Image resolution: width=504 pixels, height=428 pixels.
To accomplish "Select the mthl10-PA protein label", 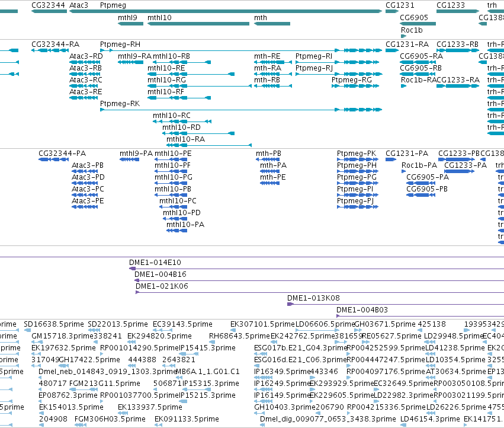I will [x=185, y=225].
